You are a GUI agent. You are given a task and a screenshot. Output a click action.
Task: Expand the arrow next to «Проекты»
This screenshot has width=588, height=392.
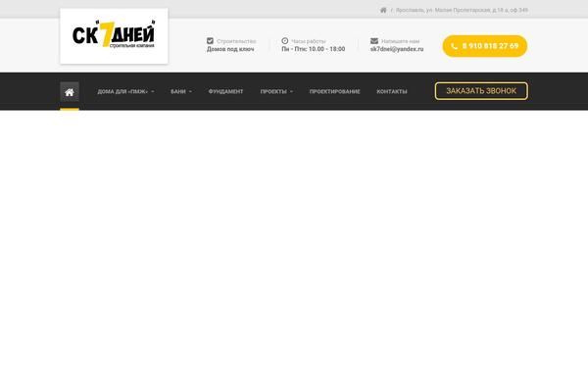click(291, 91)
